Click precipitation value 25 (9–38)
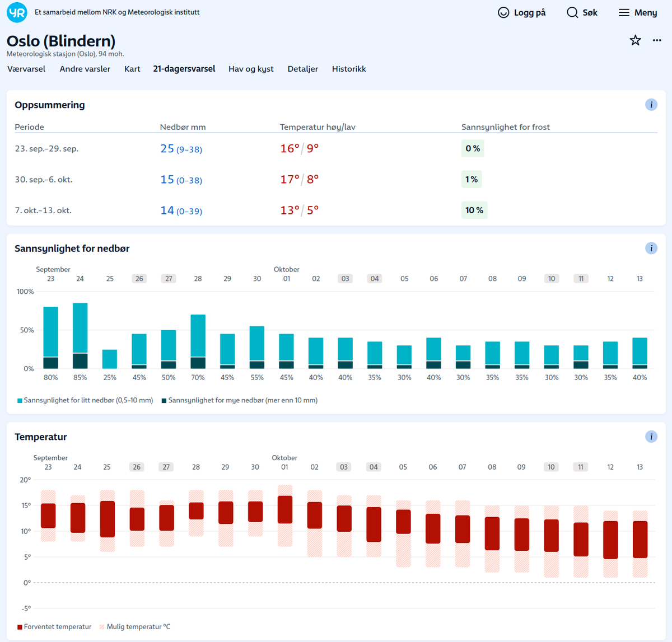The width and height of the screenshot is (672, 642). point(181,149)
